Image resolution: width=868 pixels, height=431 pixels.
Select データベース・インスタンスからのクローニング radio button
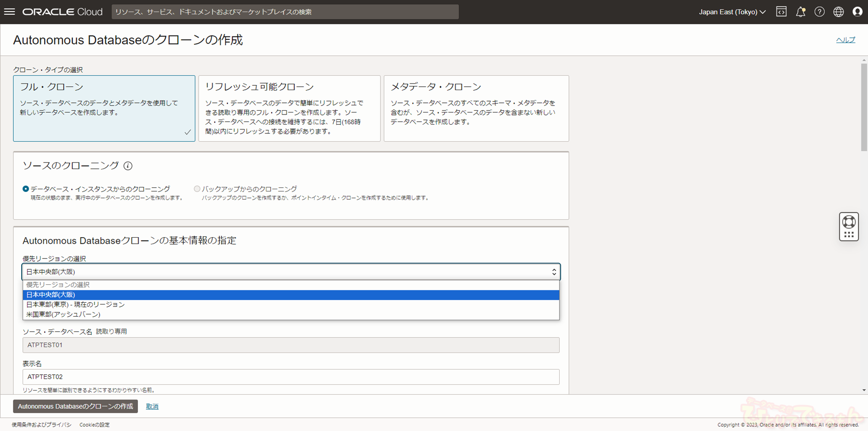click(x=26, y=189)
